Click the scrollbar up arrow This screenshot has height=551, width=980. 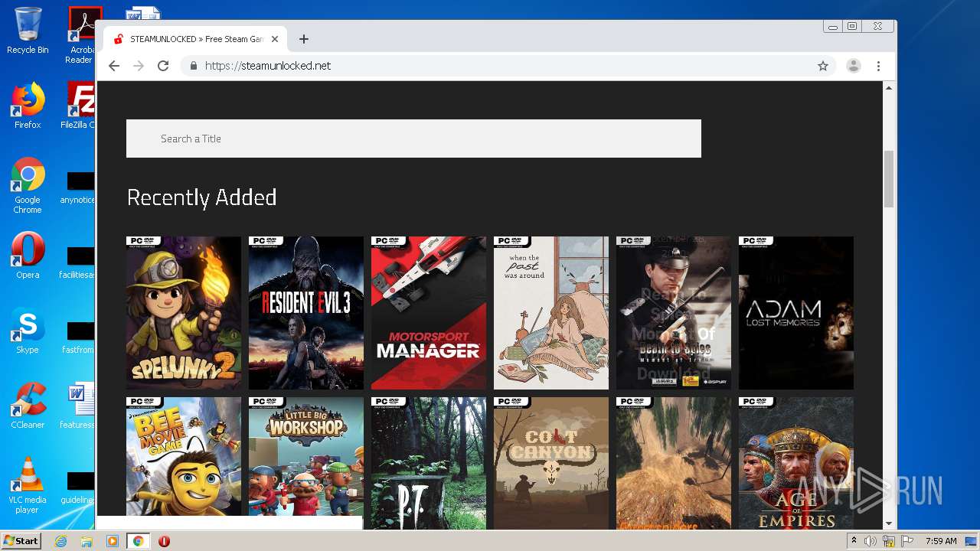[x=889, y=88]
